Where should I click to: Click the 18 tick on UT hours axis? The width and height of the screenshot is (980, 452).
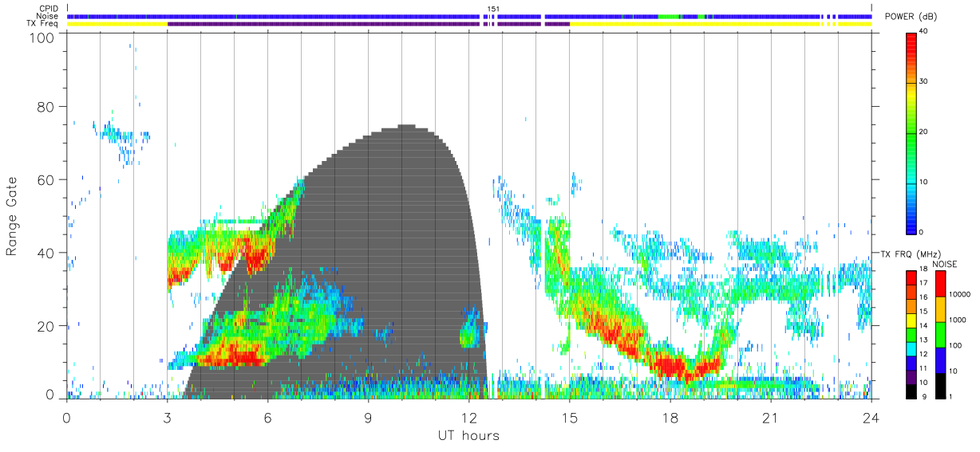coord(670,417)
